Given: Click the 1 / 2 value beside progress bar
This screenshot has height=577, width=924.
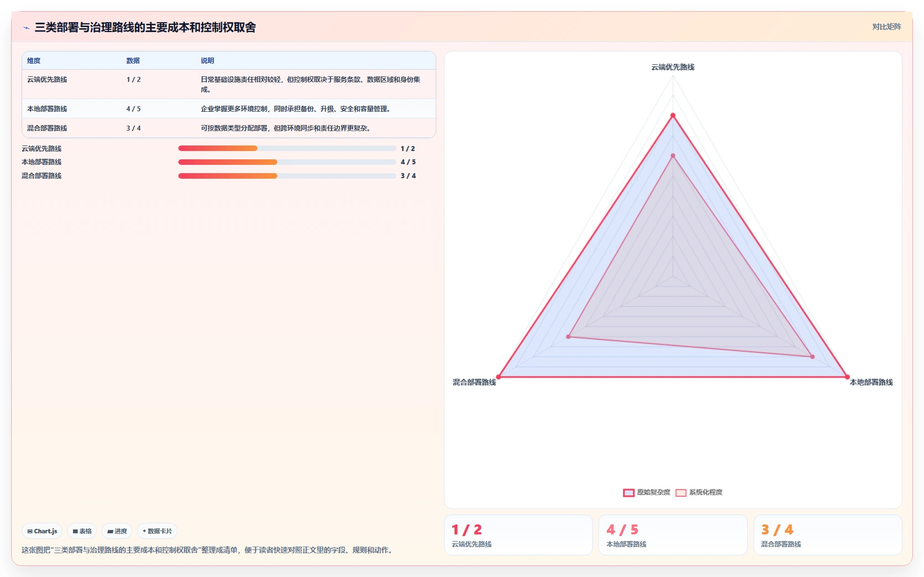Looking at the screenshot, I should pyautogui.click(x=408, y=149).
